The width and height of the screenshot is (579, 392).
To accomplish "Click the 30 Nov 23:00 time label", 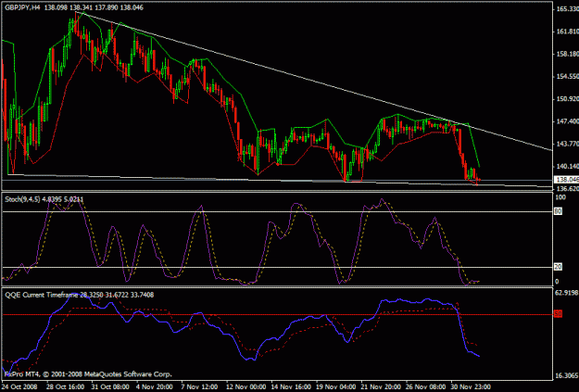I will click(472, 387).
